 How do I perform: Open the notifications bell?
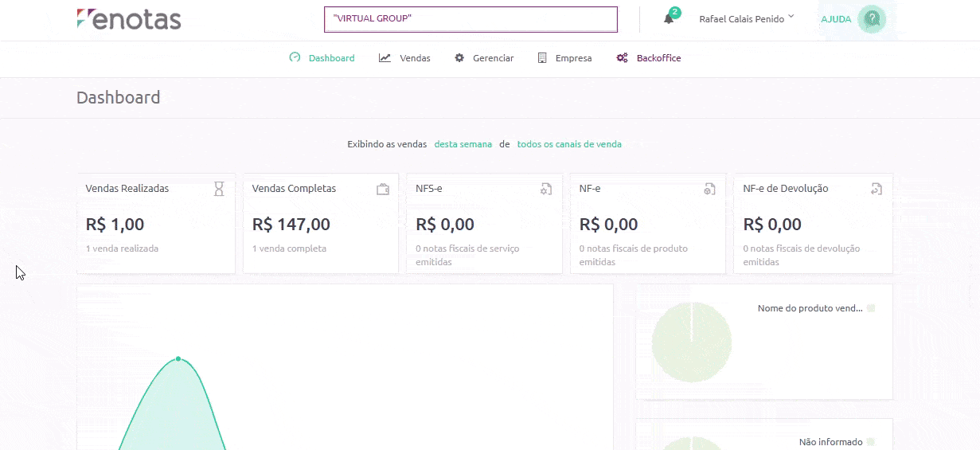[669, 19]
